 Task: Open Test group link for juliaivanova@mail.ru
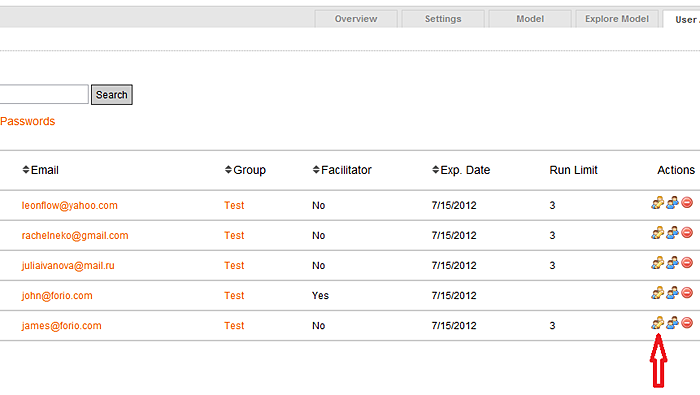point(234,266)
